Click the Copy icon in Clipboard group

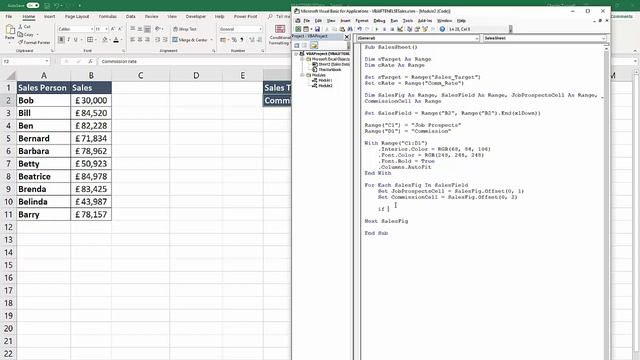pos(20,35)
